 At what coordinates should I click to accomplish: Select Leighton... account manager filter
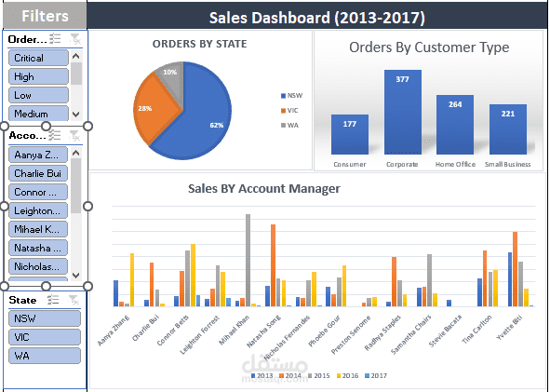(x=38, y=210)
